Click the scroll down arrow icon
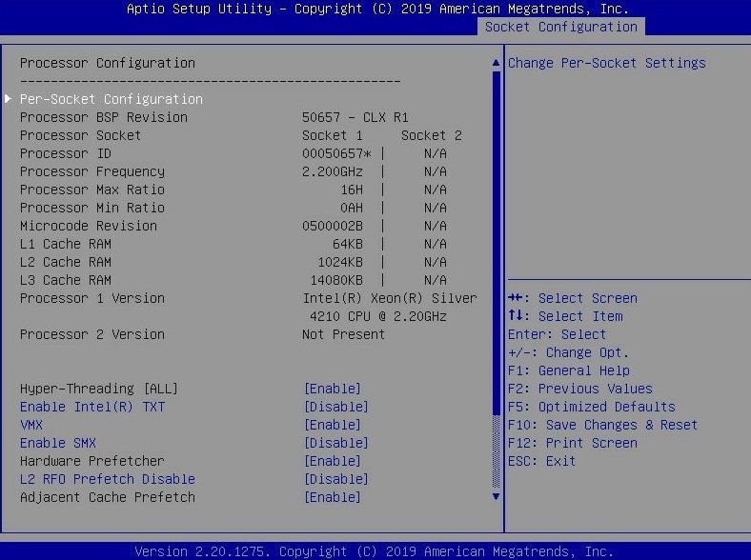This screenshot has width=751, height=560. (496, 497)
